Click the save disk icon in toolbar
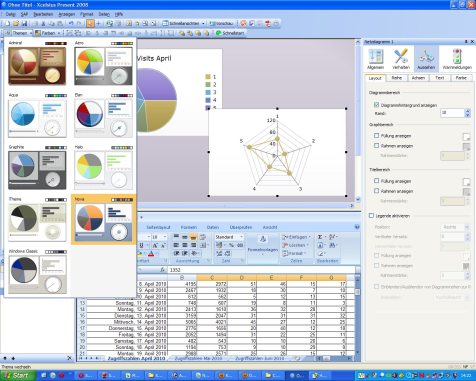Screen dimensions: 476x381 pos(24,23)
